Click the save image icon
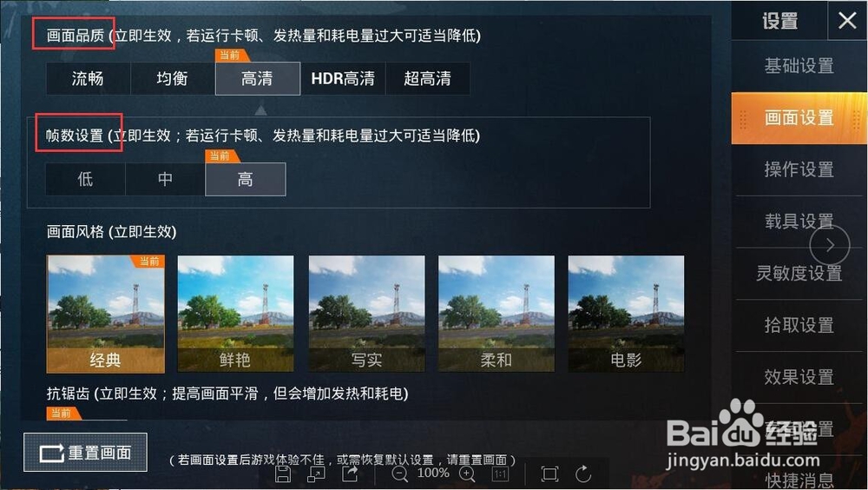Viewport: 868px width, 490px height. [283, 473]
